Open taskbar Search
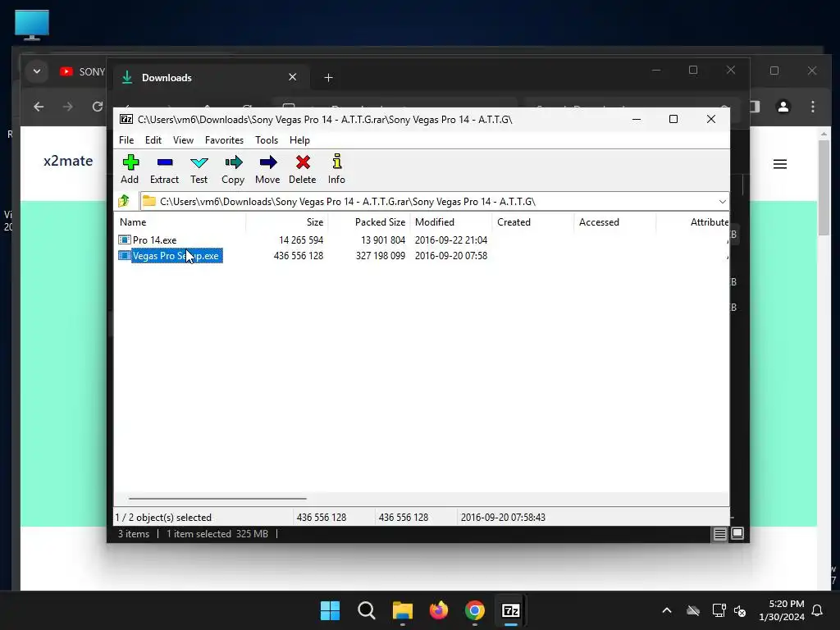This screenshot has height=630, width=840. coord(367,610)
